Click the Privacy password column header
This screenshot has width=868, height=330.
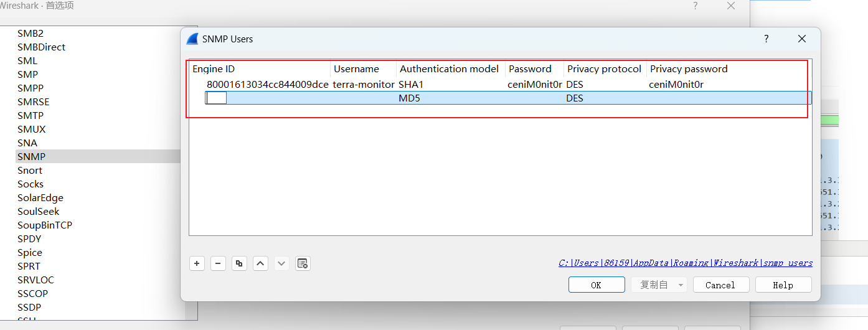click(689, 69)
